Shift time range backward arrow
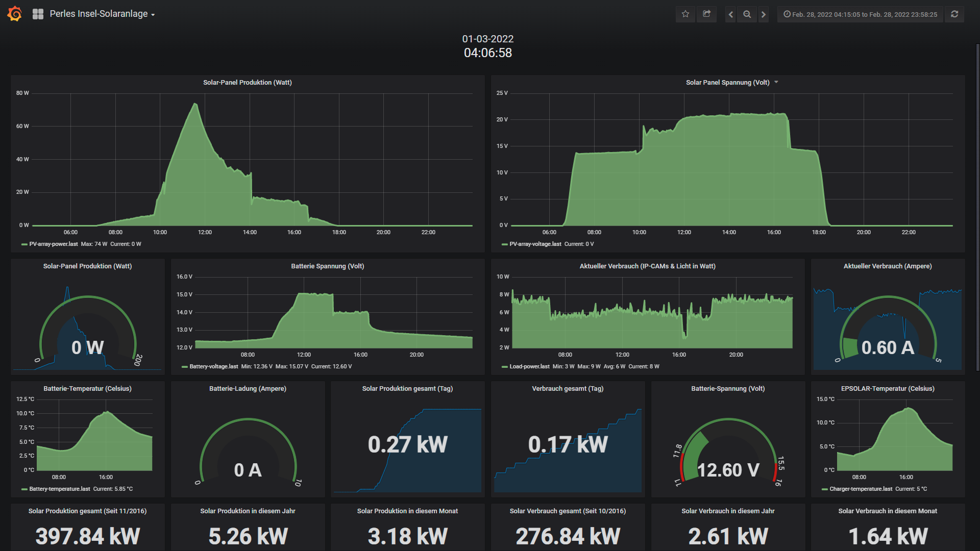This screenshot has height=551, width=980. pyautogui.click(x=731, y=14)
